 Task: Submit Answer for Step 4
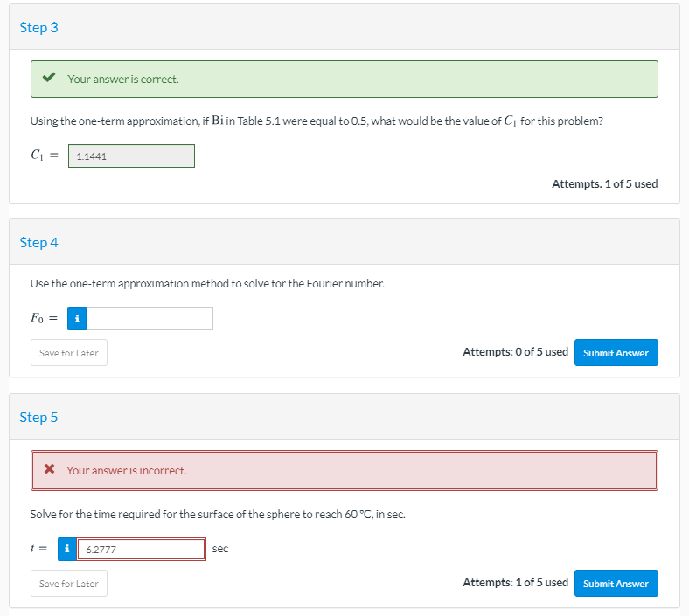(616, 353)
